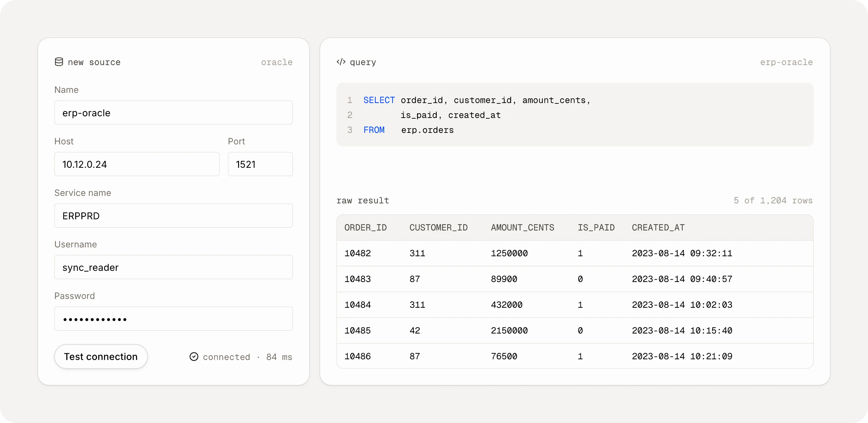This screenshot has width=868, height=423.
Task: Click the FROM keyword in query editor
Action: point(374,130)
